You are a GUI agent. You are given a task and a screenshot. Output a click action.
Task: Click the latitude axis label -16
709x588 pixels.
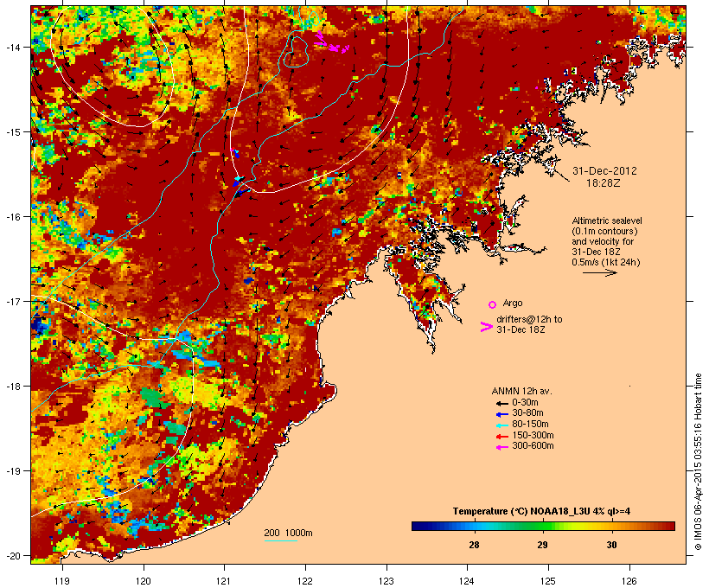pos(13,217)
